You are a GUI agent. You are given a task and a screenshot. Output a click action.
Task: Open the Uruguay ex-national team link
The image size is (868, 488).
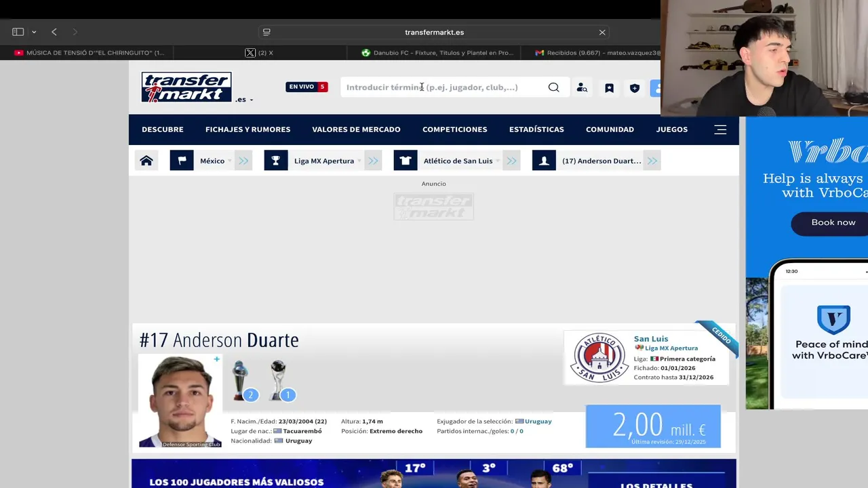(538, 422)
